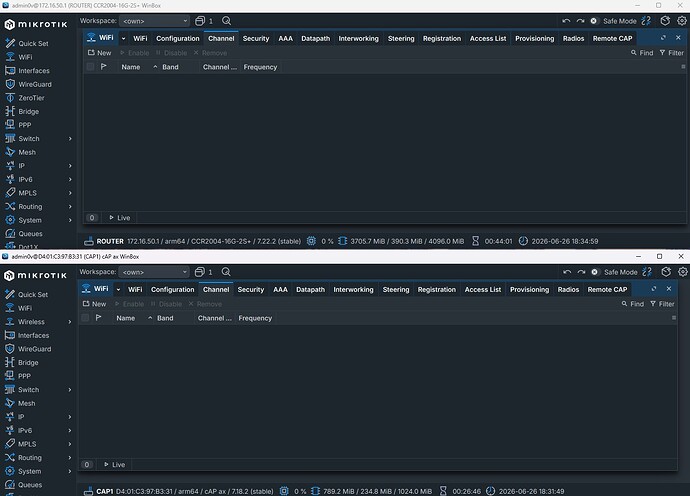Switch to Datapath tab in CAP1 WiFi panel

310,290
